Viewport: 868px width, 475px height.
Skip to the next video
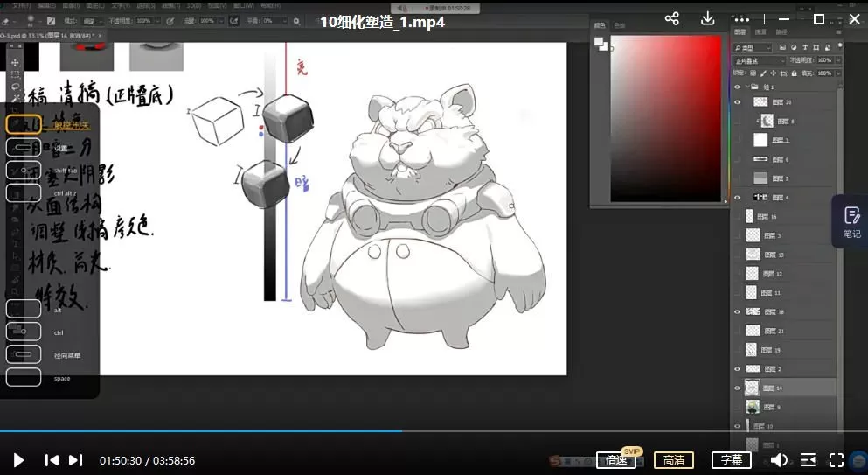[76, 460]
